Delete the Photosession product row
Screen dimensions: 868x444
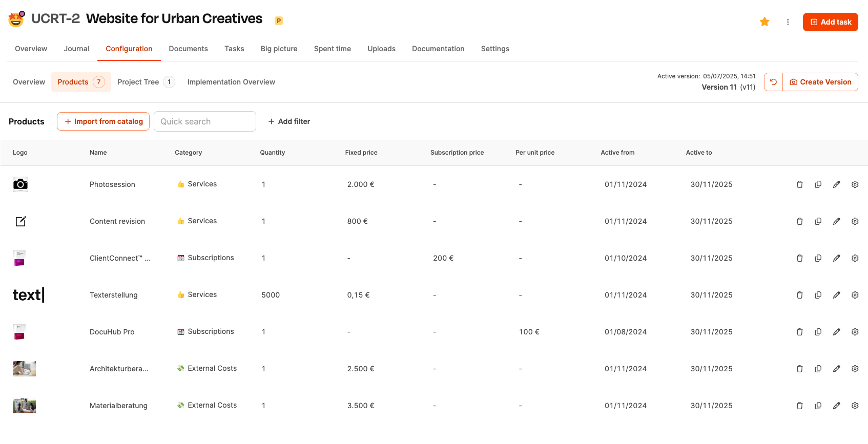[x=799, y=184]
